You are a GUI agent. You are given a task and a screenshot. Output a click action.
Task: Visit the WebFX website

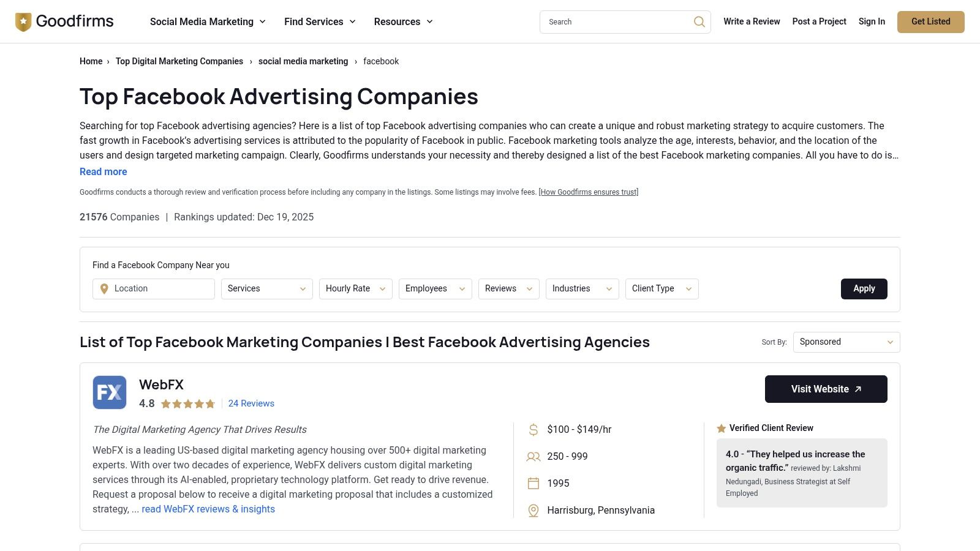coord(826,389)
